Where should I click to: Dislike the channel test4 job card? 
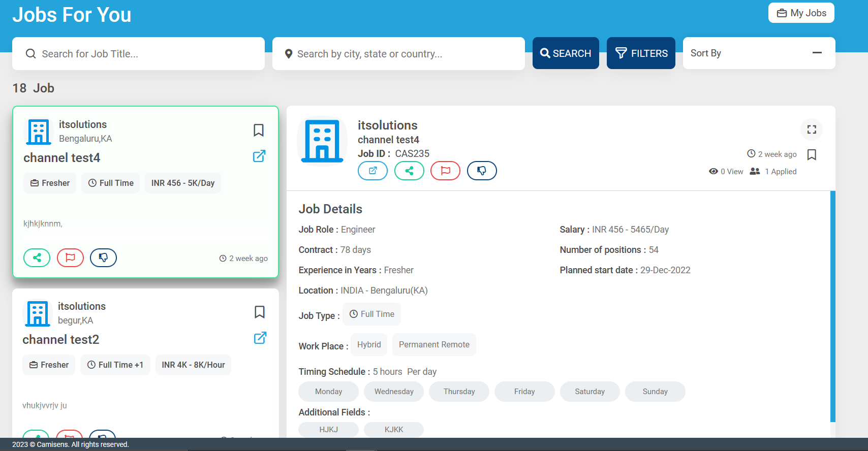click(103, 258)
